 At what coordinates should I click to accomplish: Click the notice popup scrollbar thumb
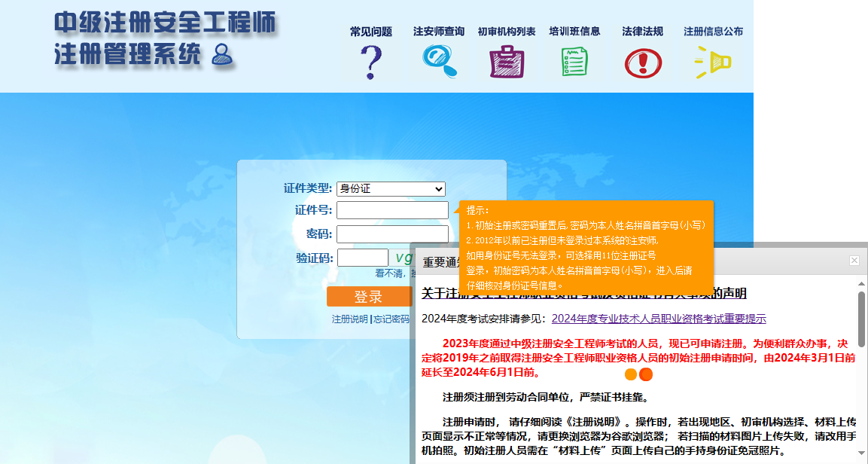click(861, 318)
